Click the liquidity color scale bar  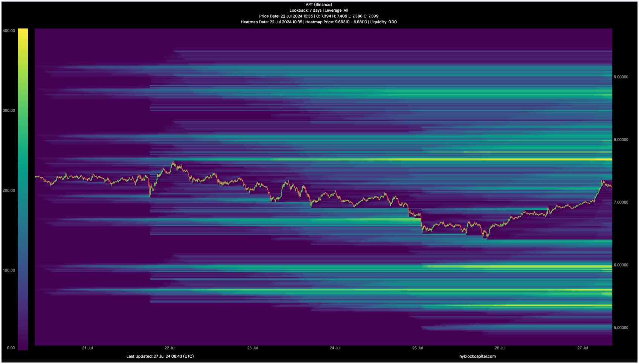pos(23,189)
